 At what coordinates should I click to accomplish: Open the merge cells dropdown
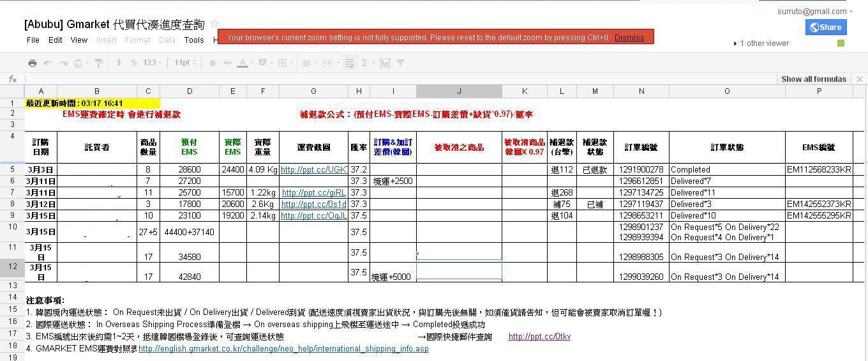click(329, 63)
